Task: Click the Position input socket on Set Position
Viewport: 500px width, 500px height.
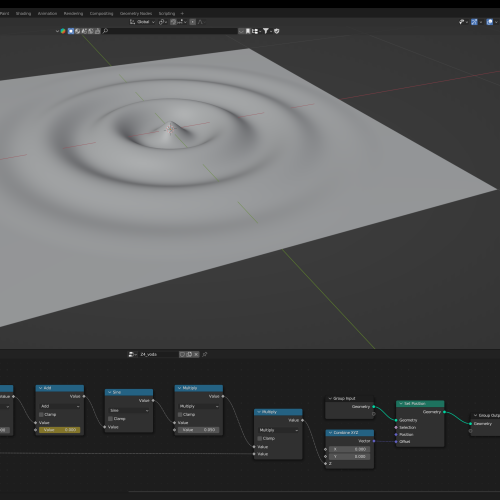Action: coord(396,434)
